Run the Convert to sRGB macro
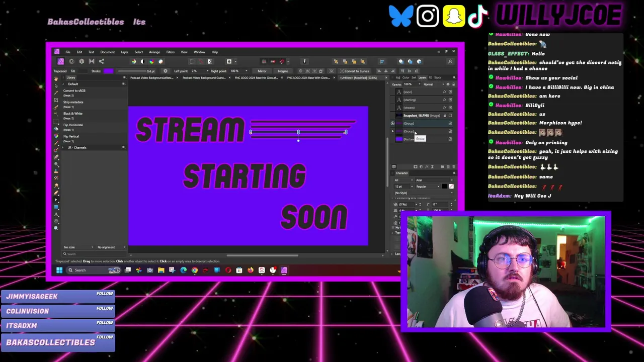Image resolution: width=644 pixels, height=362 pixels. tap(74, 91)
